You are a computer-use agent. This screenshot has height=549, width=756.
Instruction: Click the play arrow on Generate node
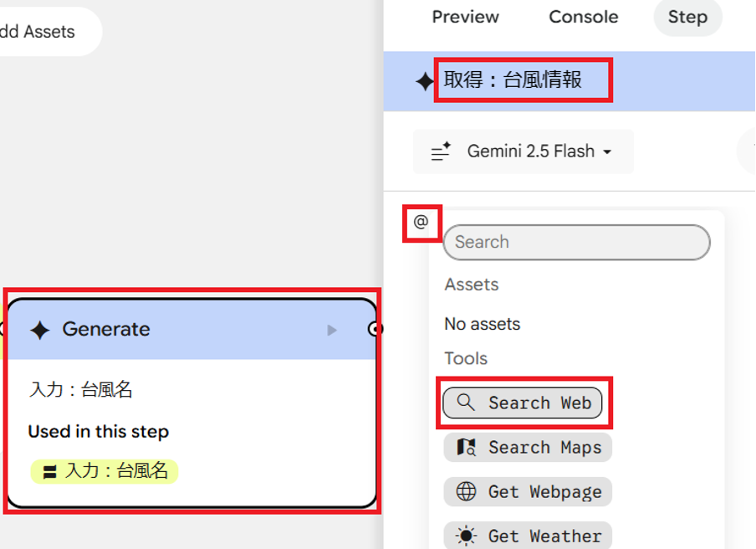pos(332,330)
